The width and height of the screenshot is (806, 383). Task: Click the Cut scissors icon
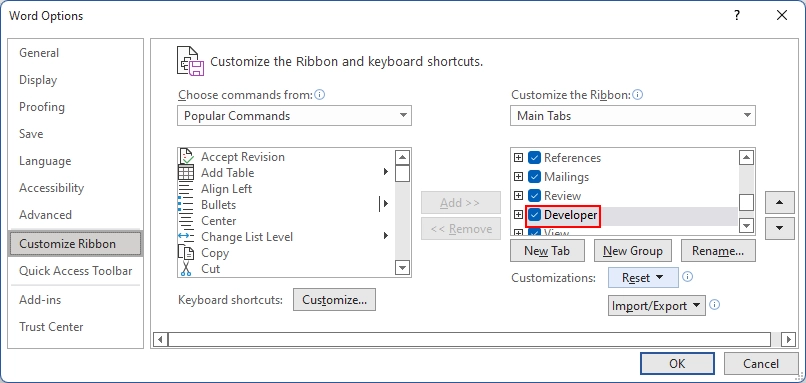(x=186, y=268)
